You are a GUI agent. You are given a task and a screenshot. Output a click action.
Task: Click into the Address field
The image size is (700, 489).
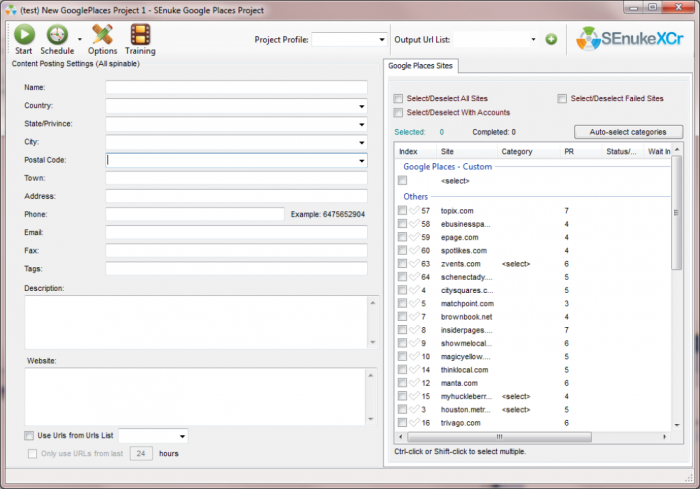pyautogui.click(x=236, y=196)
